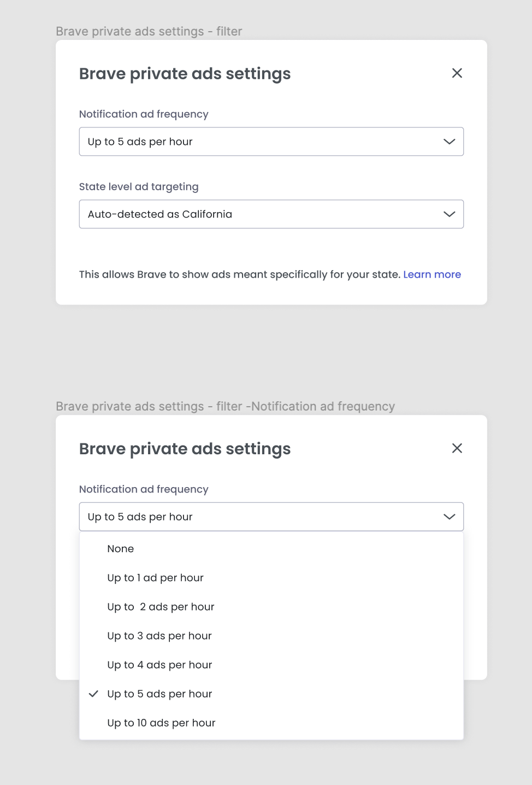Viewport: 532px width, 785px height.
Task: Select None from the frequency list
Action: (120, 548)
